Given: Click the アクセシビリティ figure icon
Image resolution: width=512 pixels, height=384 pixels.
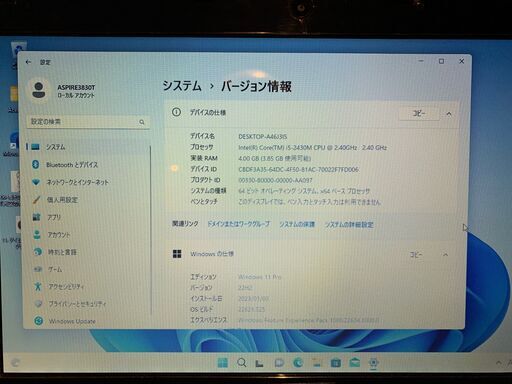Looking at the screenshot, I should tap(38, 286).
